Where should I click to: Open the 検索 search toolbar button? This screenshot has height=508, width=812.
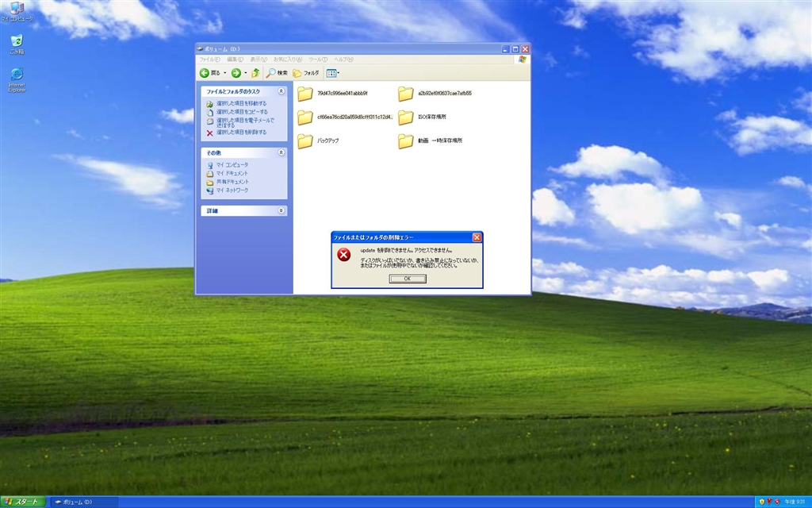[x=277, y=73]
